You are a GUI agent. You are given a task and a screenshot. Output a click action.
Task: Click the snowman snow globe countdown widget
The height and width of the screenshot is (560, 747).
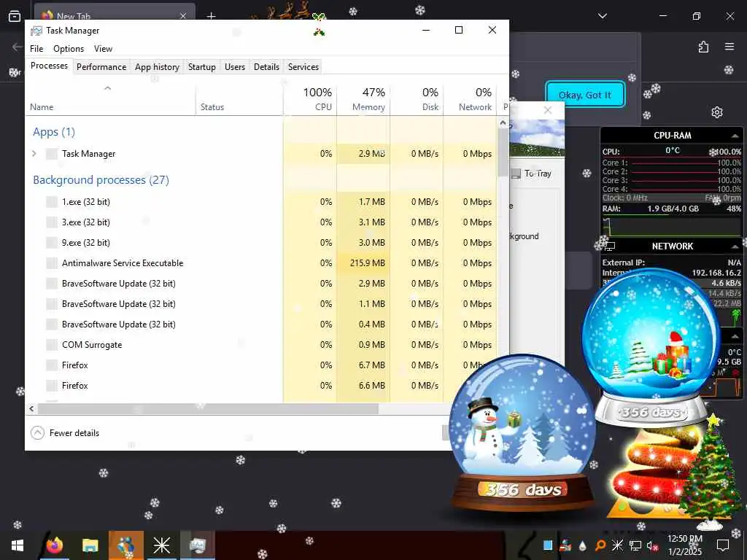[522, 433]
